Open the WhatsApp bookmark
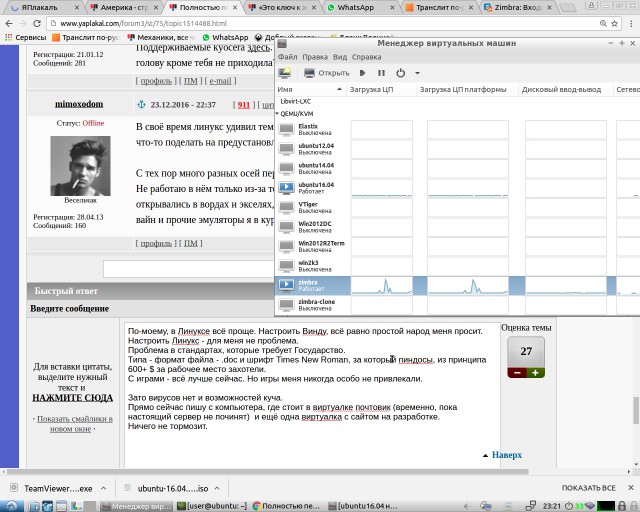 tap(225, 38)
